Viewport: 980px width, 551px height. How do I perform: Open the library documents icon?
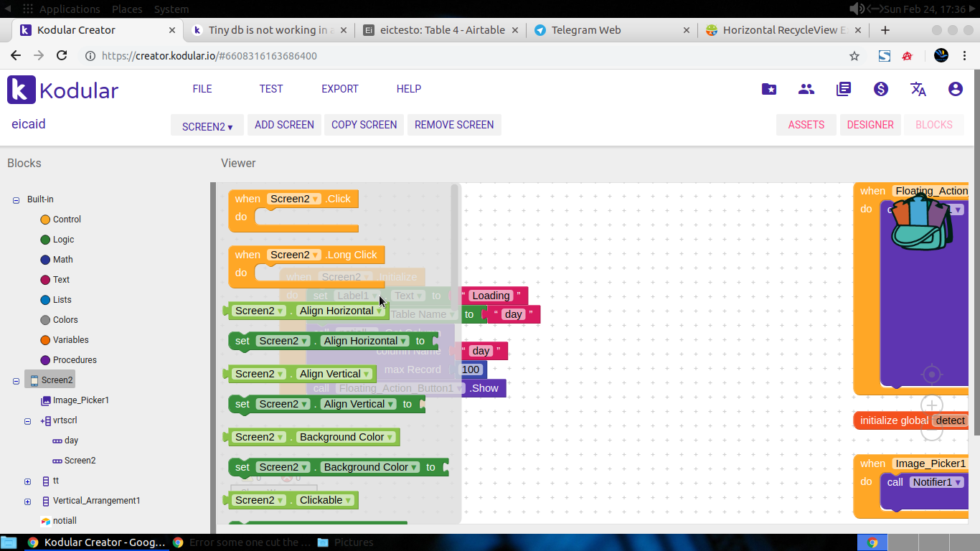[x=844, y=89]
